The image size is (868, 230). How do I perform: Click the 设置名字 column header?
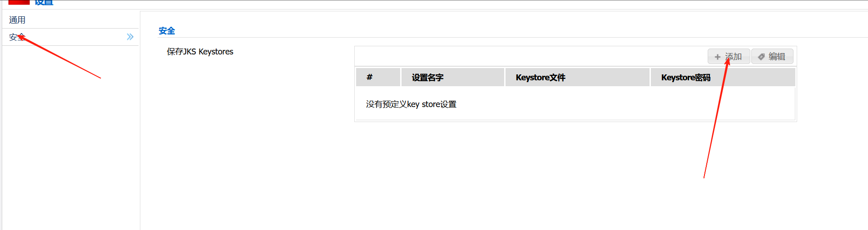pos(453,77)
